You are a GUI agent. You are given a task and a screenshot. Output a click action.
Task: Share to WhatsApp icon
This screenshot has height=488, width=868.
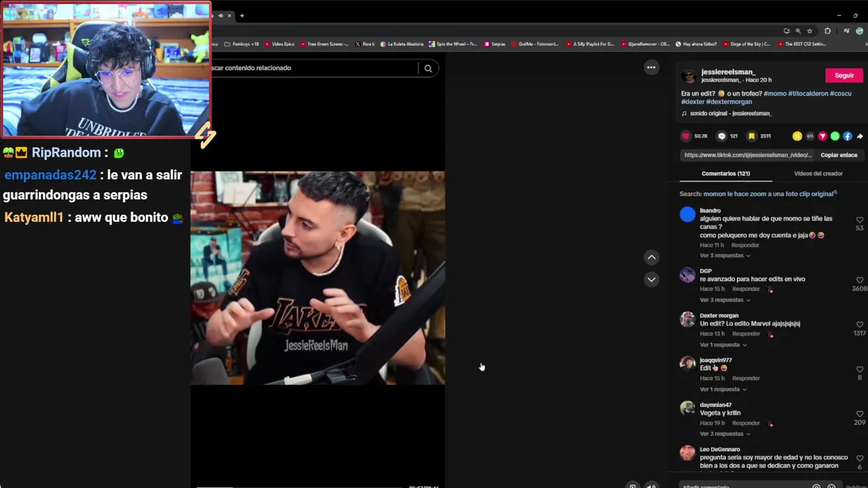pos(835,136)
